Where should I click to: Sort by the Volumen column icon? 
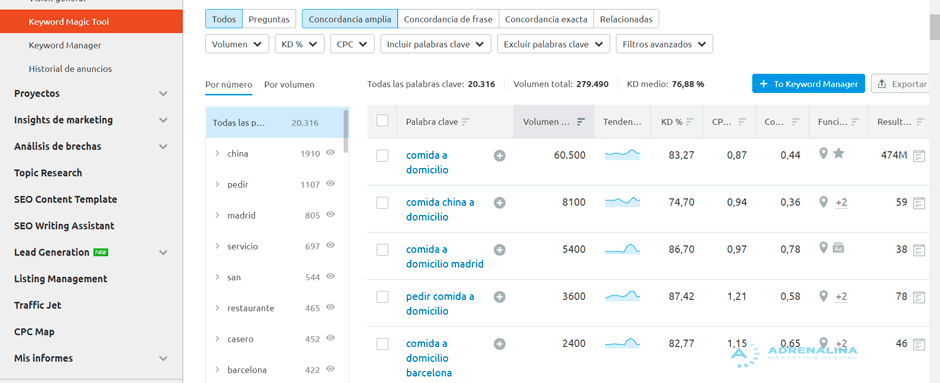tap(580, 122)
